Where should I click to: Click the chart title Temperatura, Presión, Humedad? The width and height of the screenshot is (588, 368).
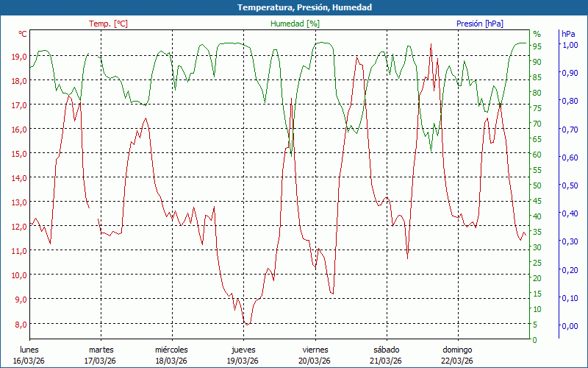tap(294, 7)
